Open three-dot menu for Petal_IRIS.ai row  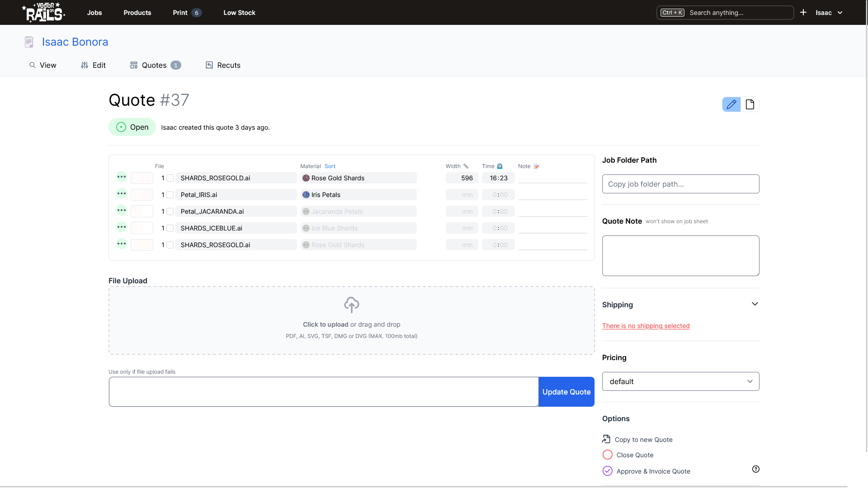click(x=122, y=194)
